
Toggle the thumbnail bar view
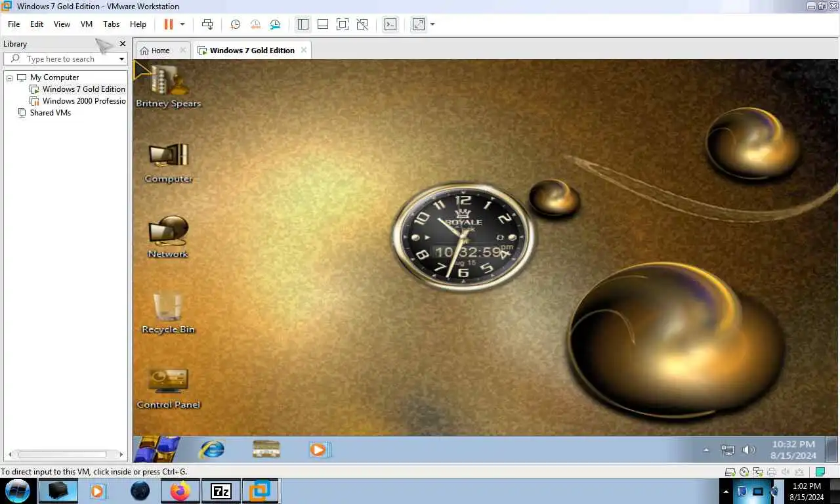(323, 24)
